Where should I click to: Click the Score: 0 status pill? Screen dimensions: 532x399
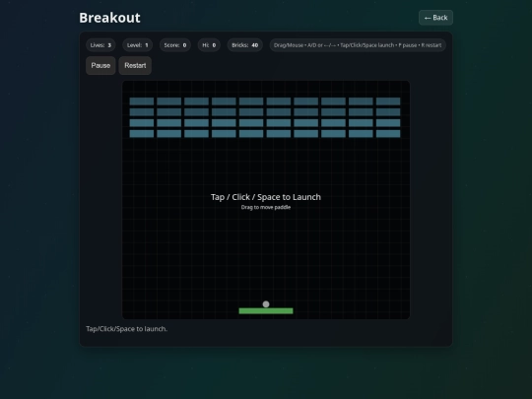point(175,45)
